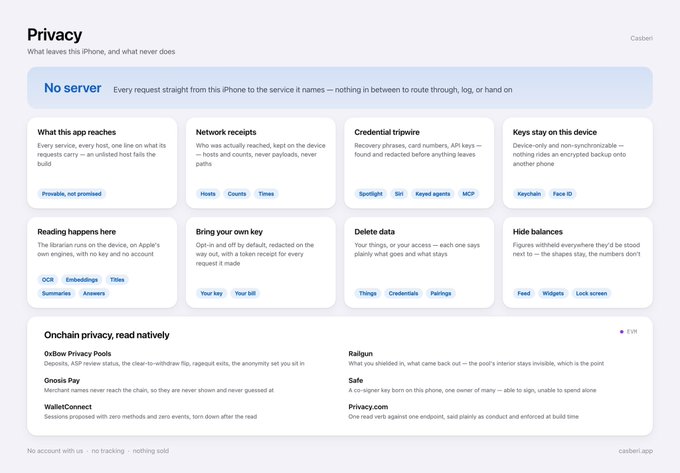This screenshot has height=473, width=680.
Task: Click 'nothing sold' footer text
Action: 150,451
